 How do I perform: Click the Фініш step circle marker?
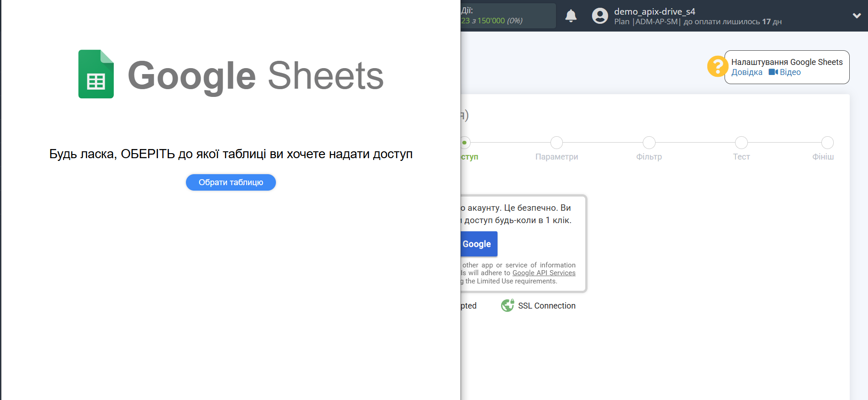tap(827, 143)
